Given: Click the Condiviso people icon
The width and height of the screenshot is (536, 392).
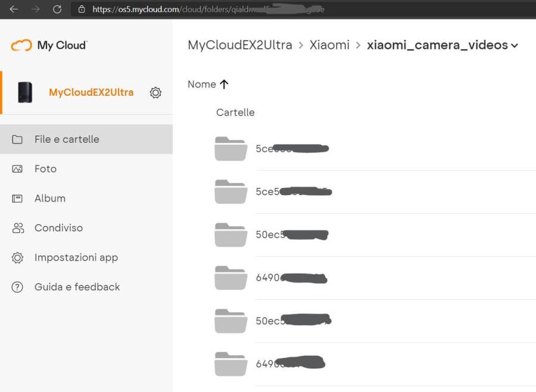Looking at the screenshot, I should [x=17, y=228].
